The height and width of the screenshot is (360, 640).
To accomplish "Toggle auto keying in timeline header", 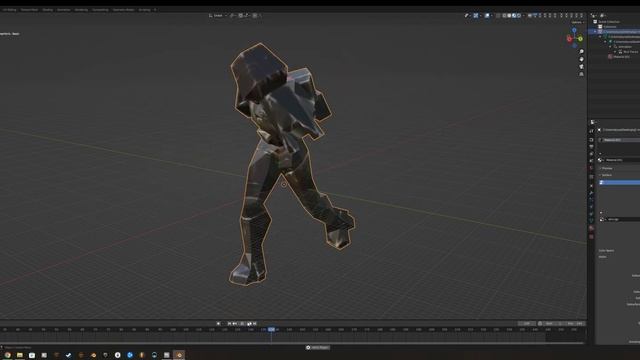I will click(x=218, y=323).
